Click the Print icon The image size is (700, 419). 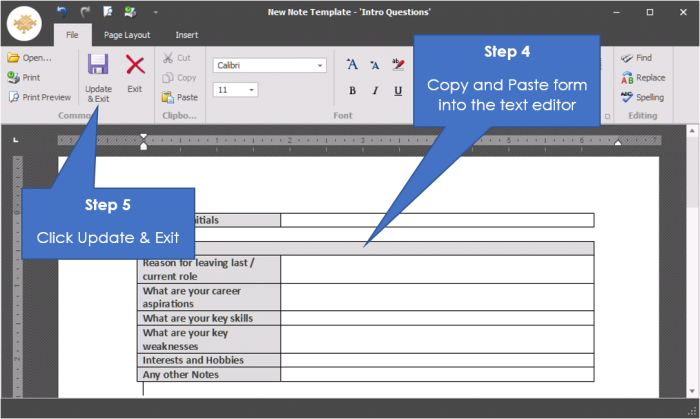click(x=24, y=77)
